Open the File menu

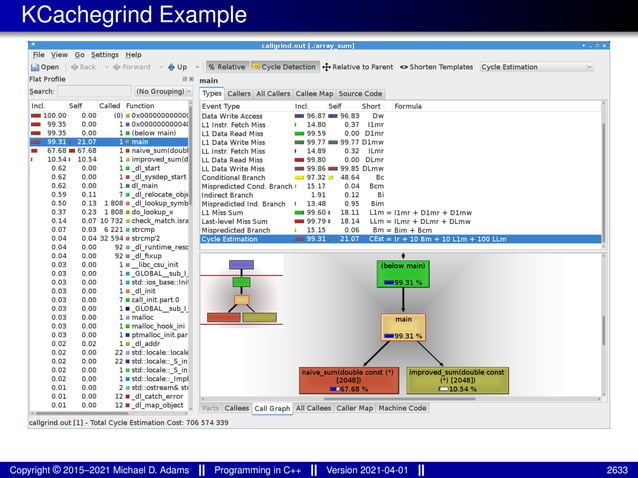click(39, 55)
